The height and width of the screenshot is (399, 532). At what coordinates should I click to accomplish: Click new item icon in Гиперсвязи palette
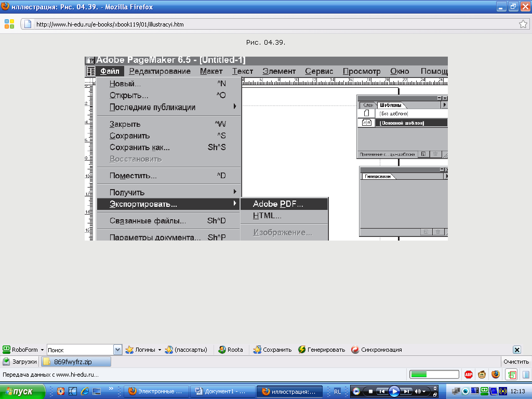click(x=426, y=232)
